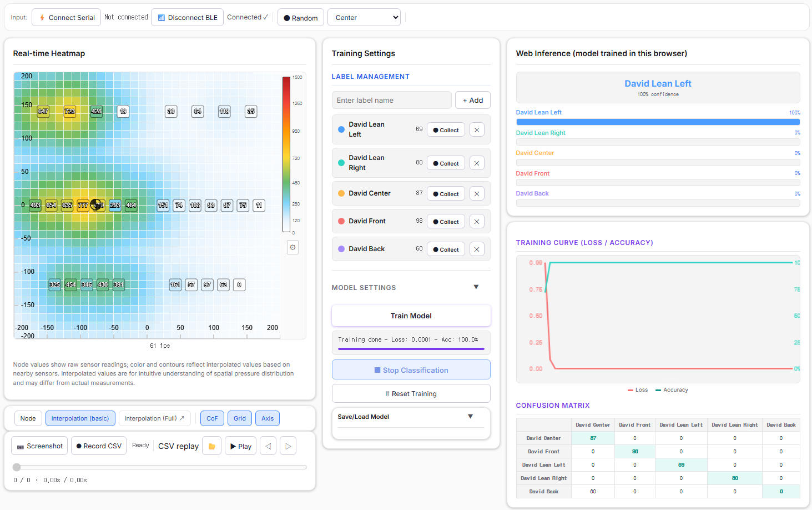The image size is (812, 510).
Task: Select Interpolation (basic) view mode
Action: [80, 418]
